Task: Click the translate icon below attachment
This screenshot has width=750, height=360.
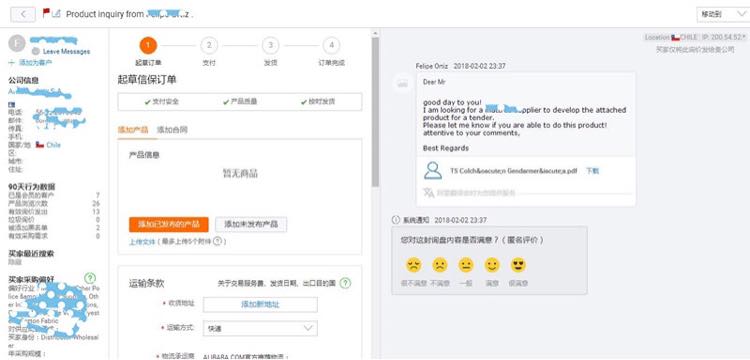Action: pyautogui.click(x=429, y=193)
